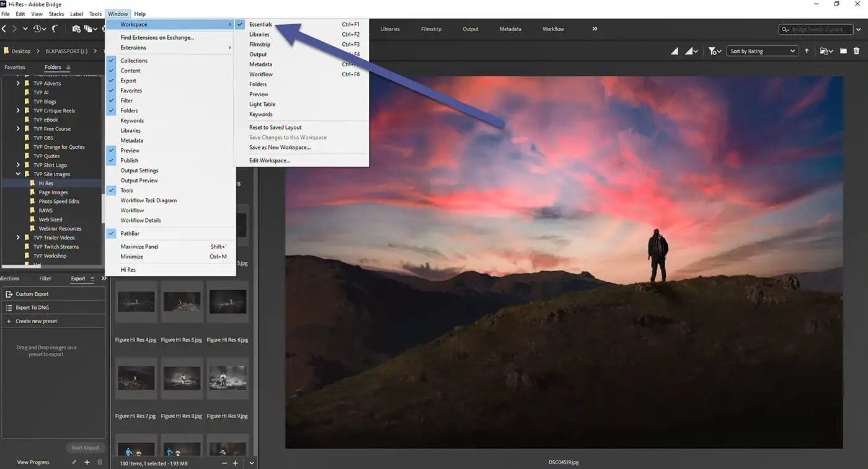Select the Figure Hi Res 5 thumbnail
The width and height of the screenshot is (868, 469).
[182, 302]
